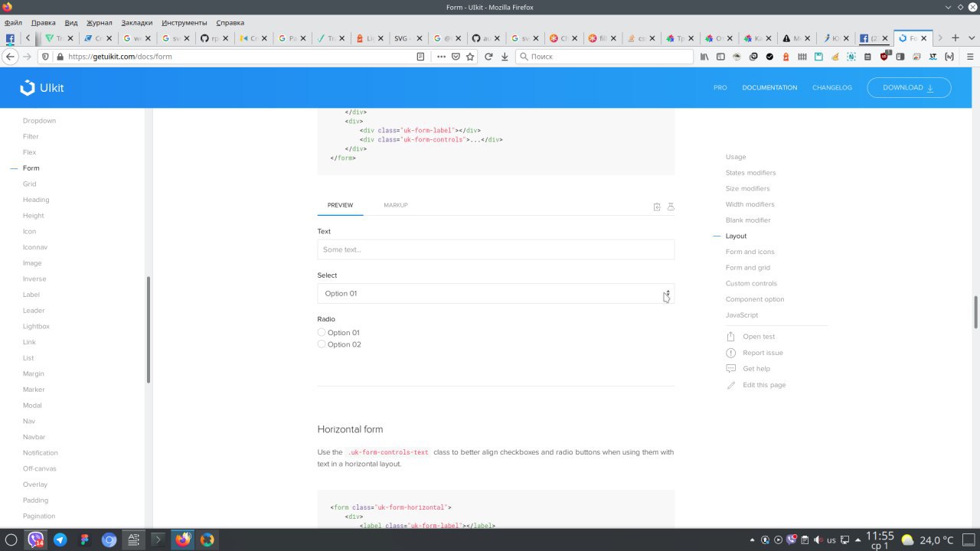Click the weather widget showing 24,0 °C

927,540
